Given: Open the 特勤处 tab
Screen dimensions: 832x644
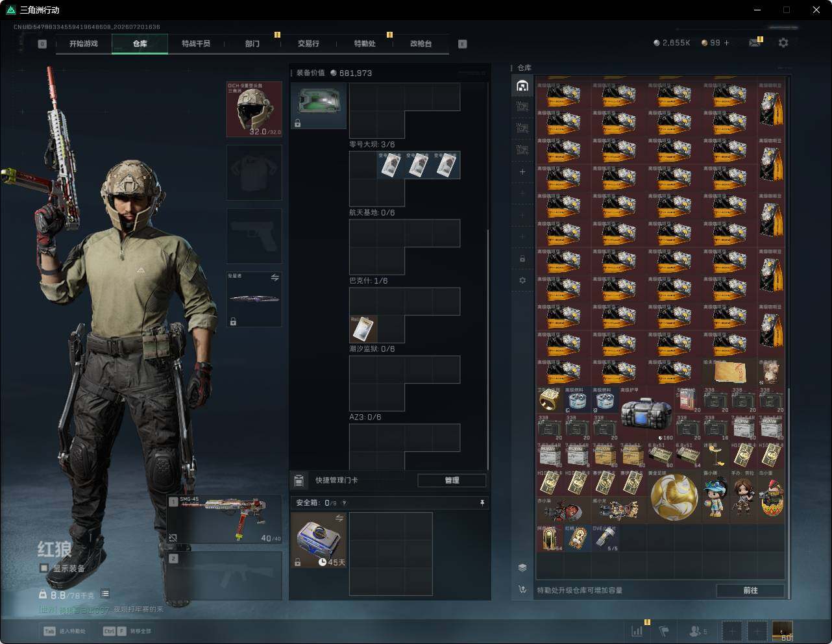Looking at the screenshot, I should click(x=365, y=43).
